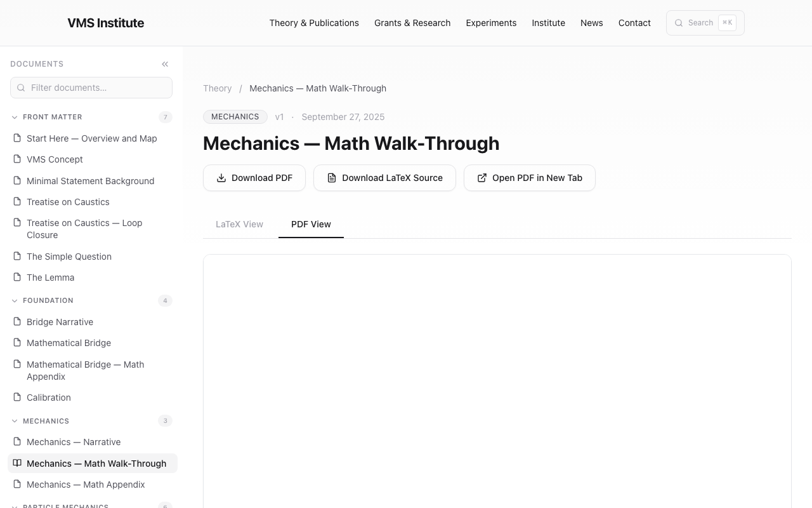Focus the Filter documents input field
Image resolution: width=812 pixels, height=508 pixels.
(91, 88)
